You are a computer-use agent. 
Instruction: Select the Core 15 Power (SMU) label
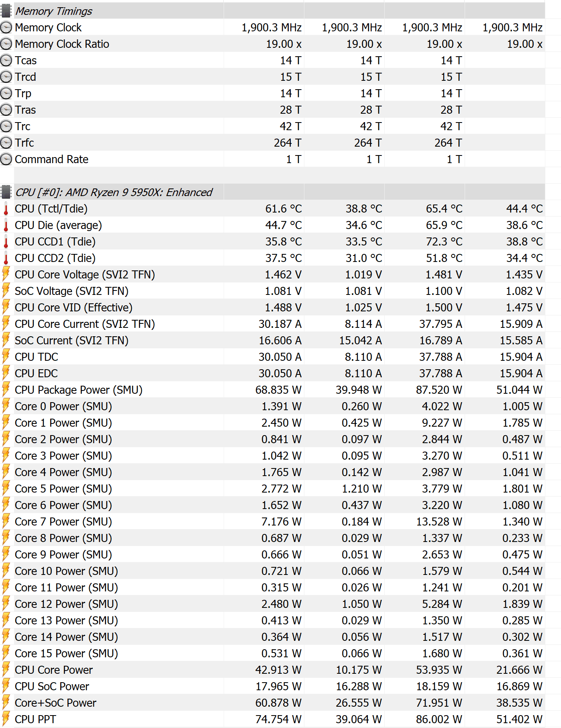66,654
